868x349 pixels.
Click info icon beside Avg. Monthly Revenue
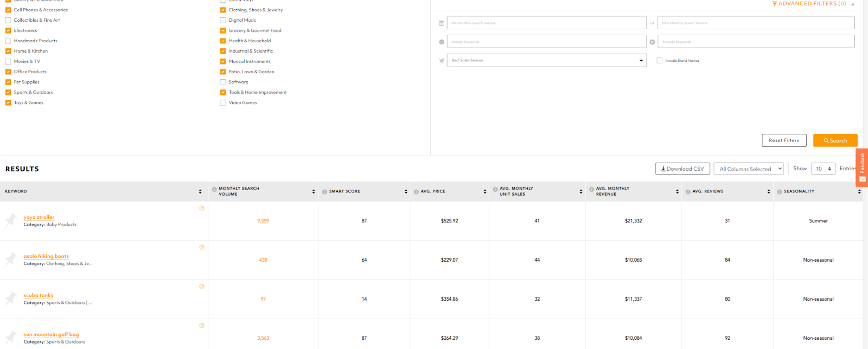point(591,190)
